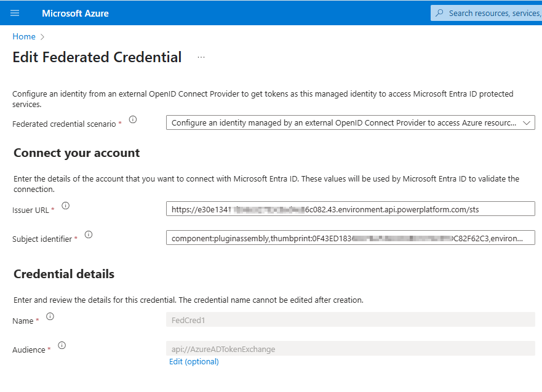Click the breadcrumb chevron after Home
This screenshot has width=542, height=392.
[42, 37]
